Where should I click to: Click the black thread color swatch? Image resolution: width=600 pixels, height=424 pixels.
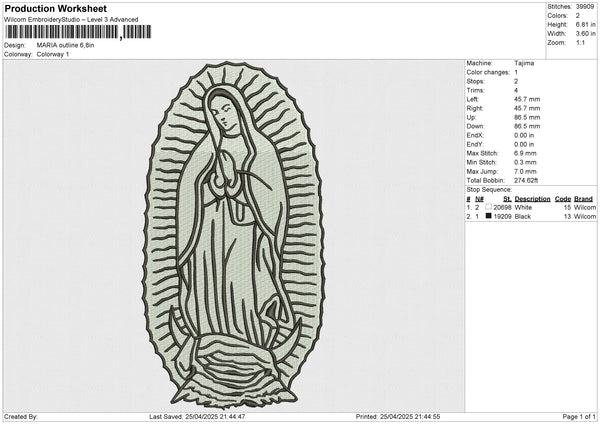click(x=490, y=216)
